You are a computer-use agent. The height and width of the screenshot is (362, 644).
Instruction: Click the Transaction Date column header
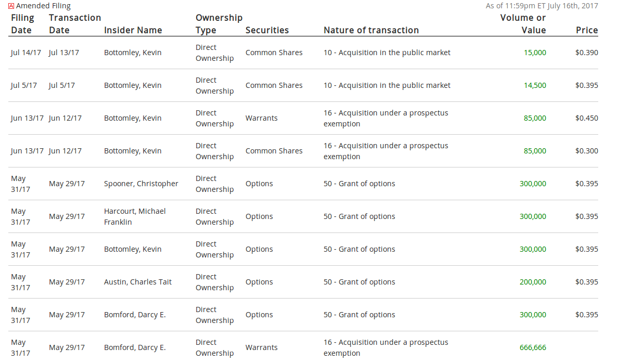coord(74,24)
